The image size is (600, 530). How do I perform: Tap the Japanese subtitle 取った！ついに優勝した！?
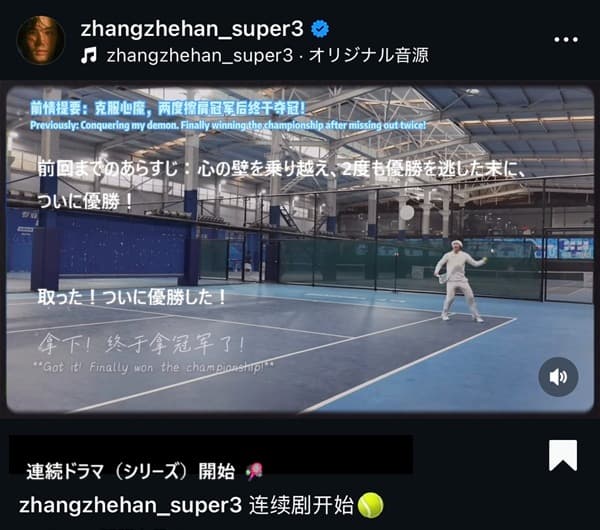132,297
